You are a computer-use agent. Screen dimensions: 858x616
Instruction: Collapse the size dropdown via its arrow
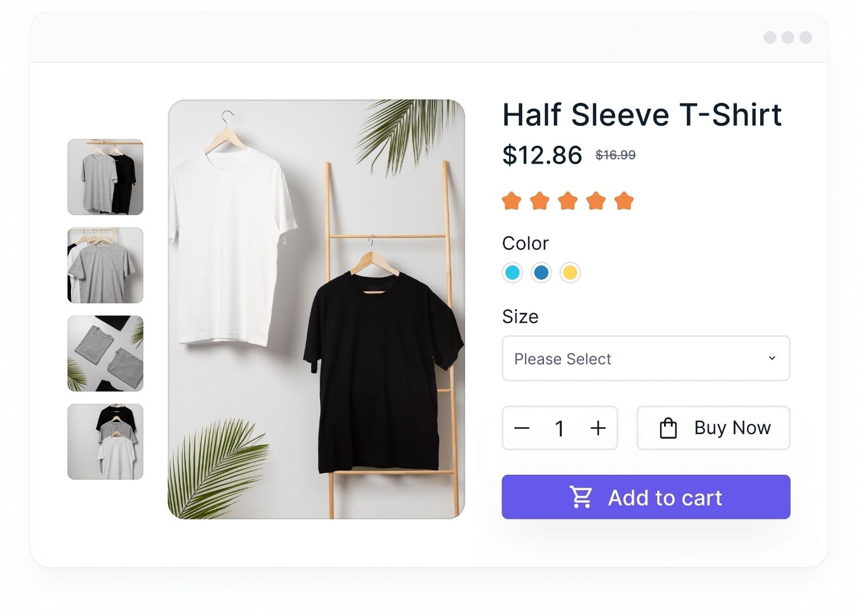click(x=773, y=358)
